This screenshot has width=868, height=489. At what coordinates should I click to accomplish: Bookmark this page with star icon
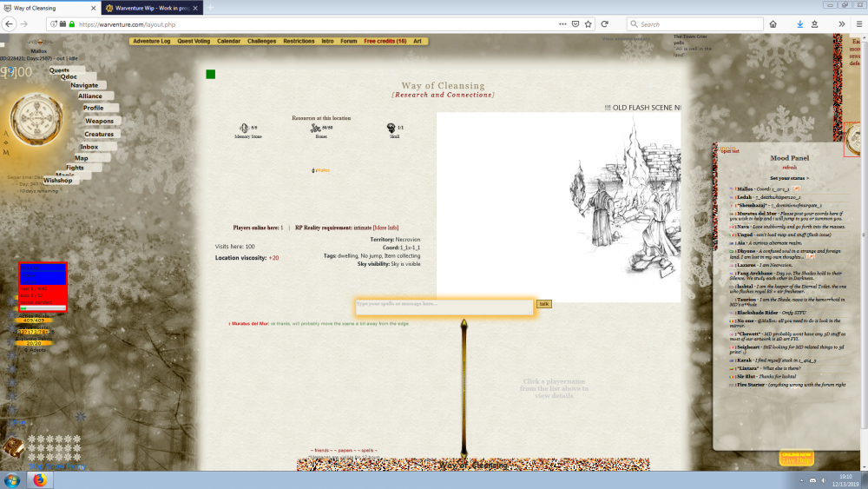pyautogui.click(x=588, y=24)
